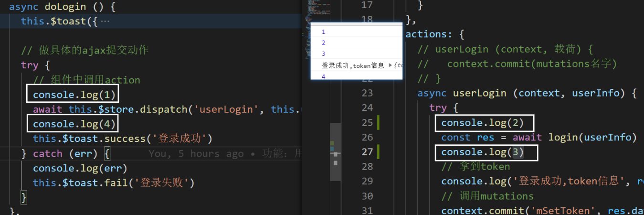Click line number 17 in right editor

tap(367, 5)
